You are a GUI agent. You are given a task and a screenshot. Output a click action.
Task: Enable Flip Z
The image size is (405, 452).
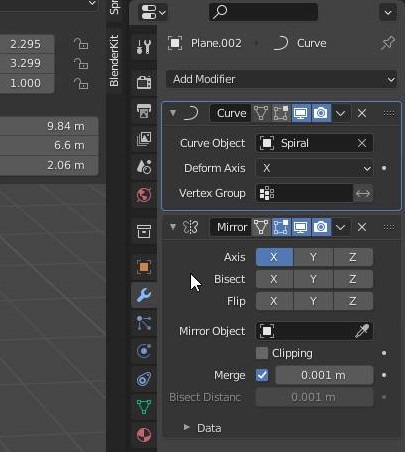point(353,301)
